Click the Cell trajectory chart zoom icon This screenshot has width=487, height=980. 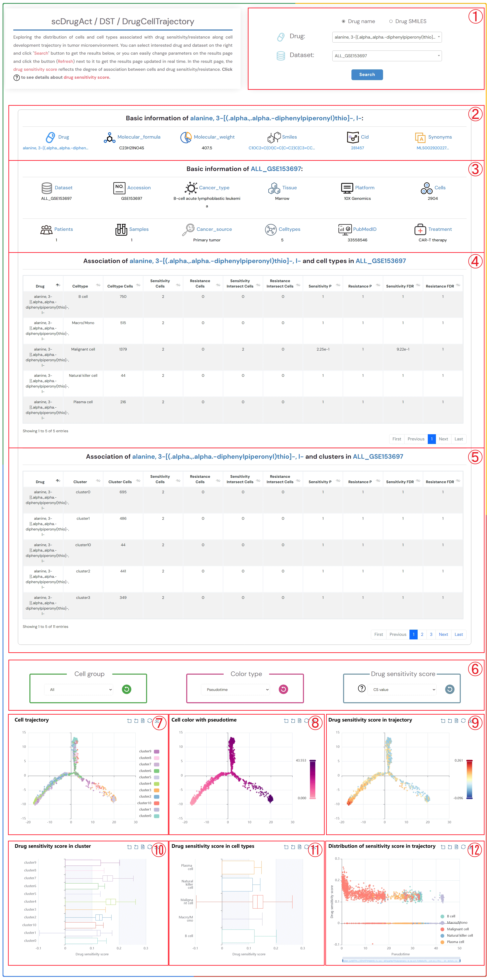coord(129,721)
